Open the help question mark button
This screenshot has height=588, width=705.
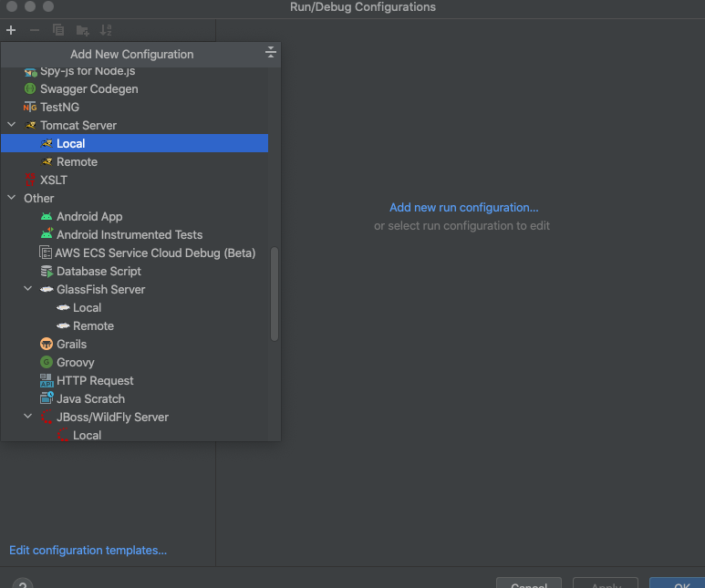click(x=23, y=583)
